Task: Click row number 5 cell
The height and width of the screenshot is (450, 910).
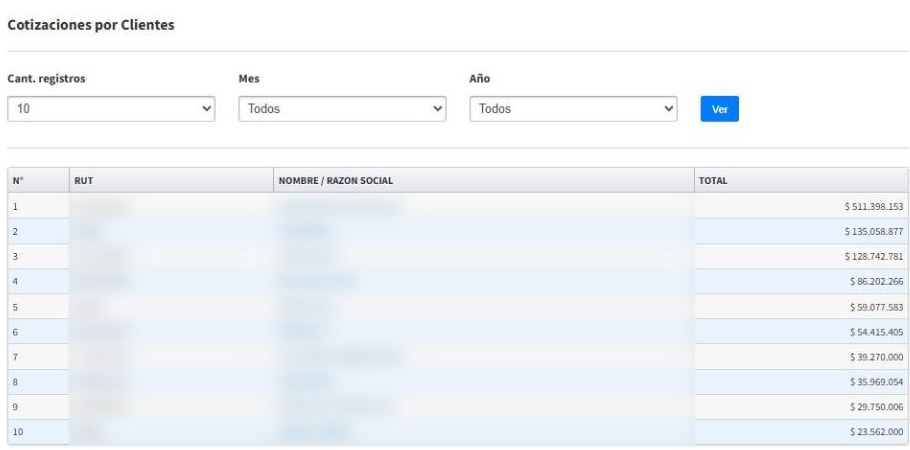Action: (x=38, y=307)
